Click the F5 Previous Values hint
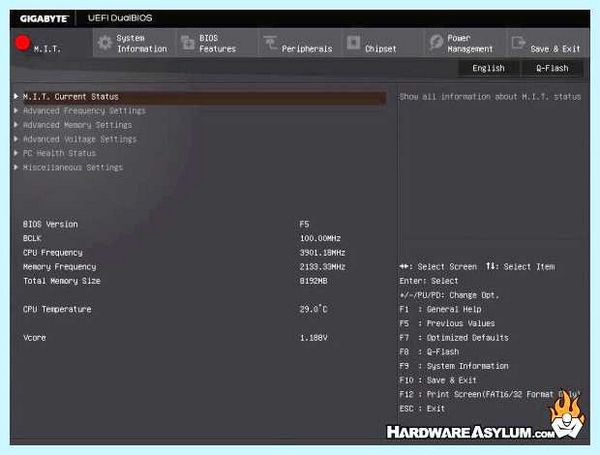This screenshot has height=455, width=600. (x=447, y=323)
